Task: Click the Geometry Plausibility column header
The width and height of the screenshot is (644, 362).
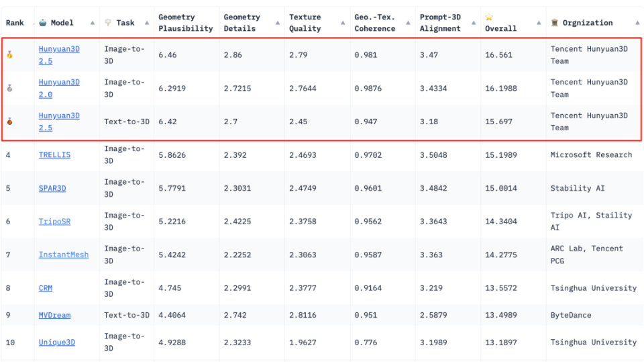Action: [x=186, y=23]
